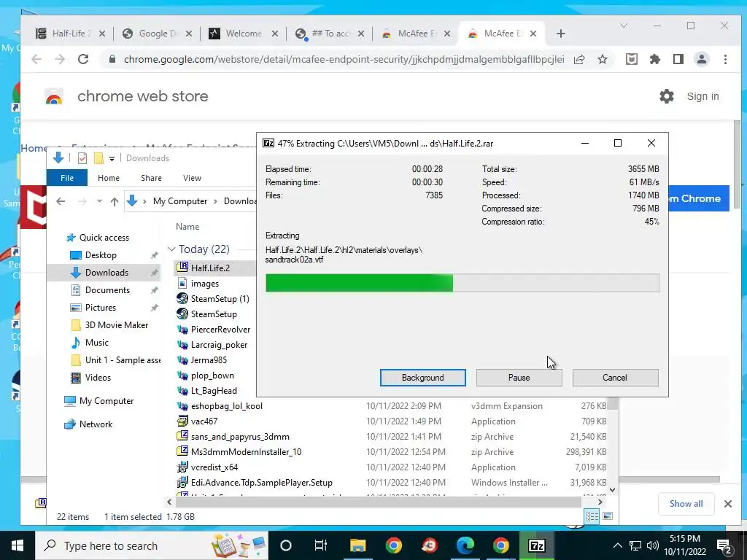
Task: Click Sign in on Chrome web store
Action: pos(703,96)
